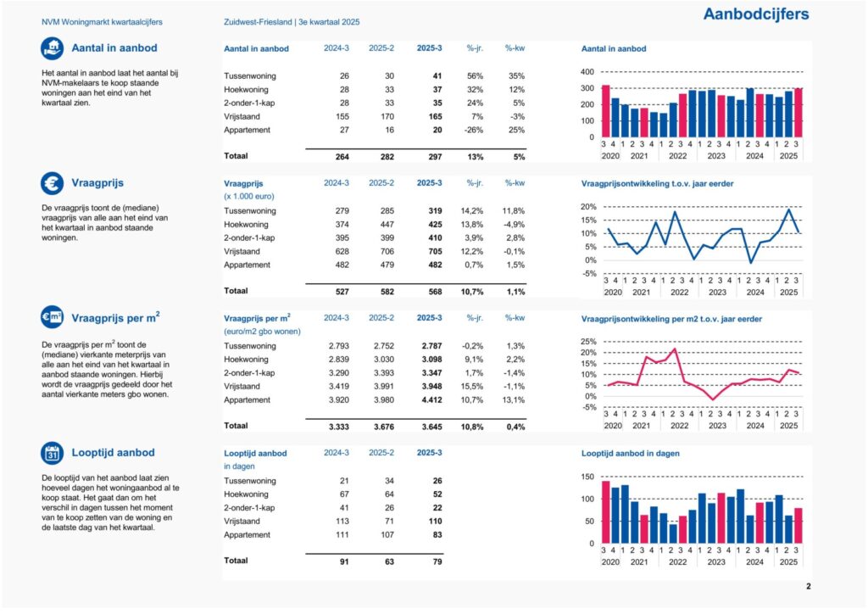Click the calendar icon beside Looptijd aanbod
This screenshot has width=868, height=614.
pyautogui.click(x=53, y=453)
